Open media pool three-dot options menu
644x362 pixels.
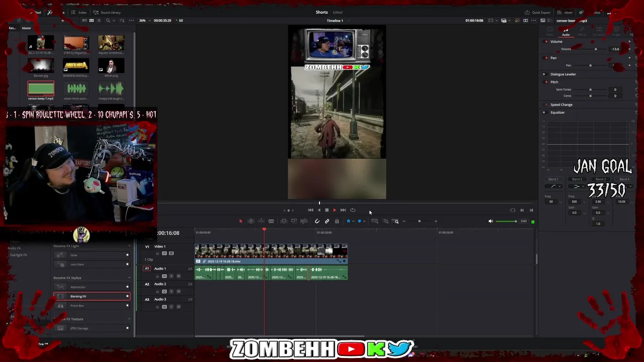(x=131, y=21)
